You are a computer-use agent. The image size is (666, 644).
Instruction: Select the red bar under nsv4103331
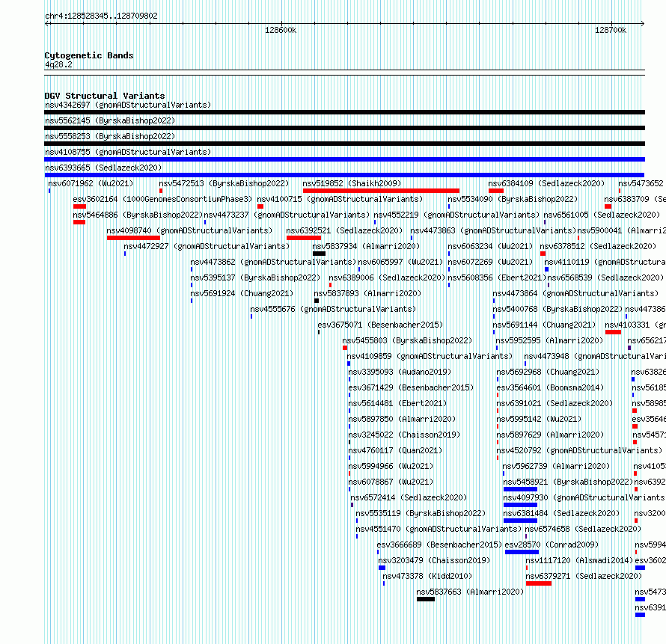613,332
